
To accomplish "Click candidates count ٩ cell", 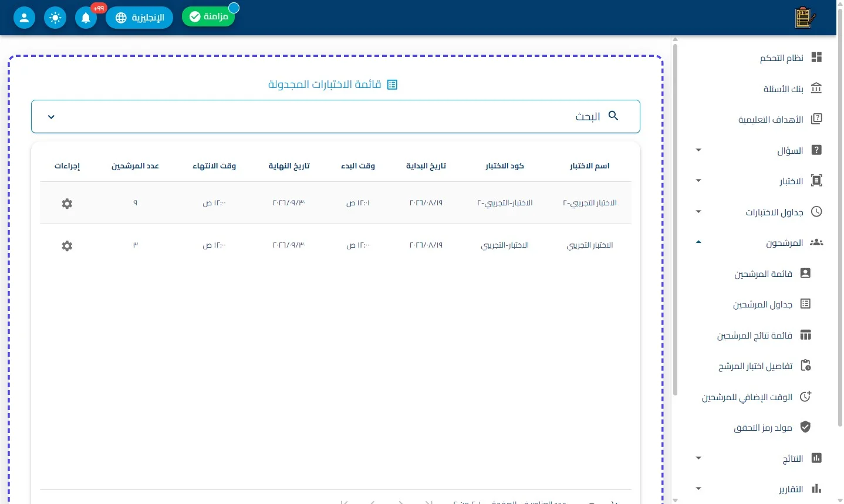I will 135,203.
